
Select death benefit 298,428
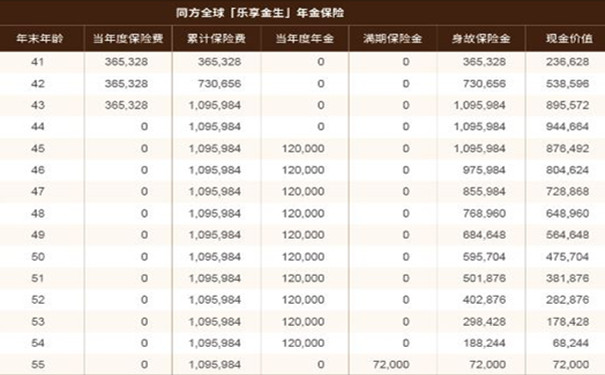click(484, 321)
